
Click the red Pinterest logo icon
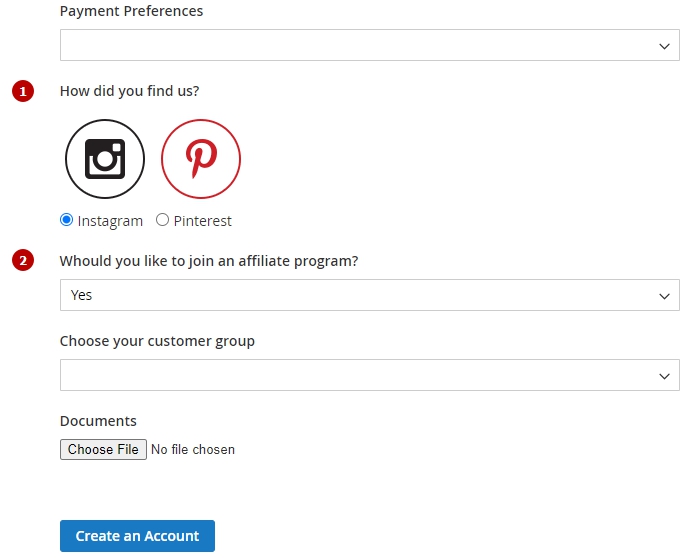pos(201,159)
